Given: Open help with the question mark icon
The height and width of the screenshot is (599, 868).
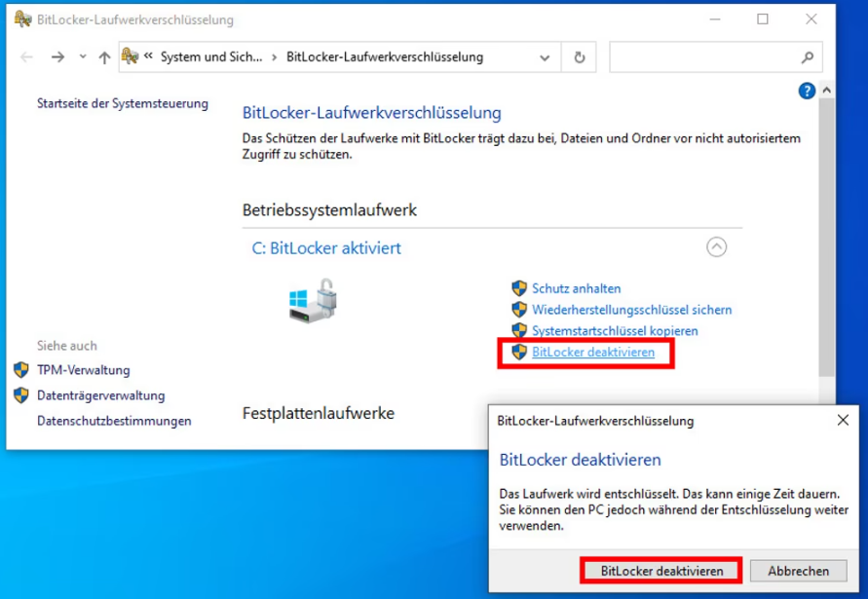Looking at the screenshot, I should 807,91.
